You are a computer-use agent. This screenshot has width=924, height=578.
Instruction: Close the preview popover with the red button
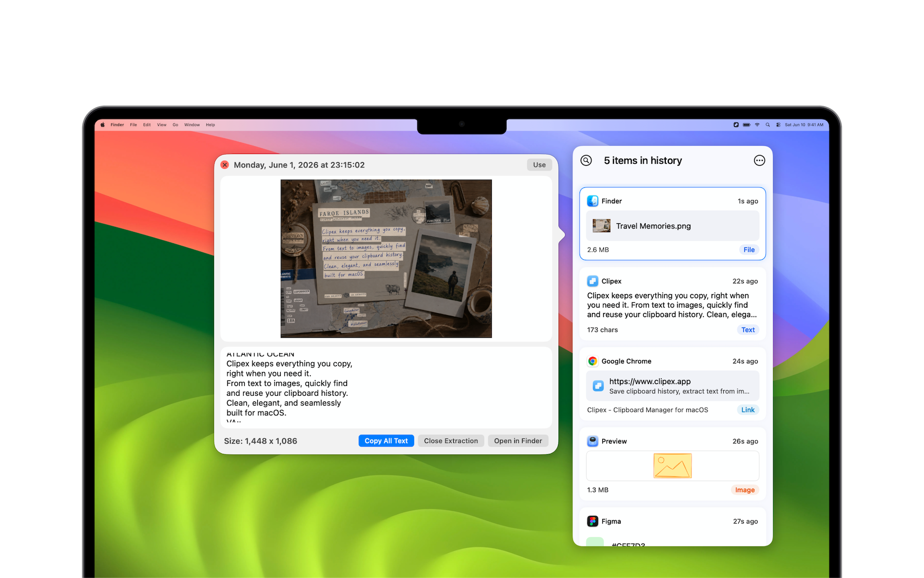pos(225,165)
